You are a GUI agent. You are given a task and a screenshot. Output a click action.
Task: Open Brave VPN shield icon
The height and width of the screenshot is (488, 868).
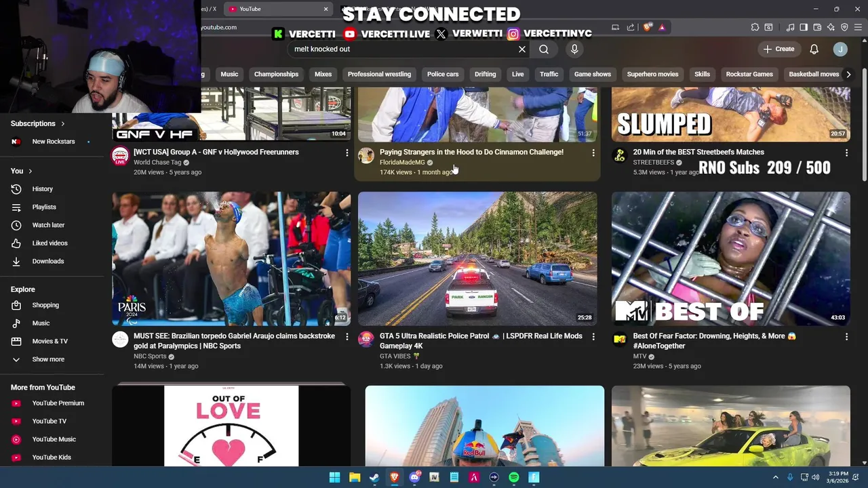click(x=844, y=27)
